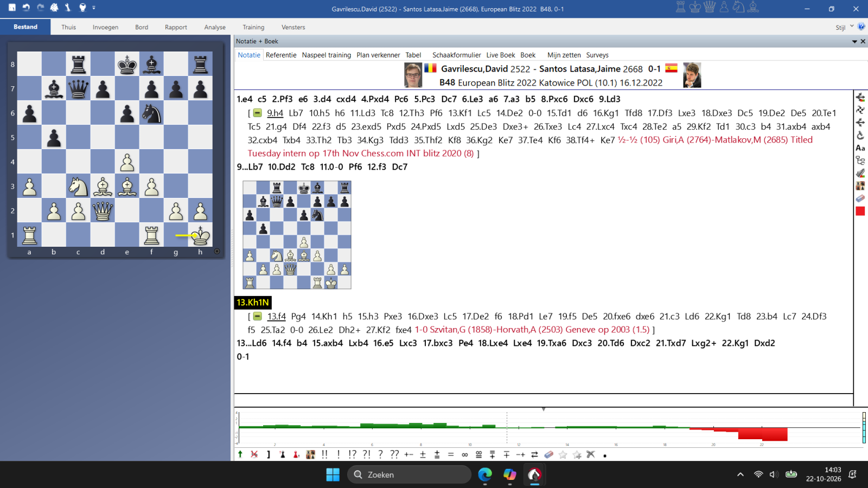Image resolution: width=868 pixels, height=488 pixels.
Task: Open the Windows Start menu
Action: pos(333,474)
